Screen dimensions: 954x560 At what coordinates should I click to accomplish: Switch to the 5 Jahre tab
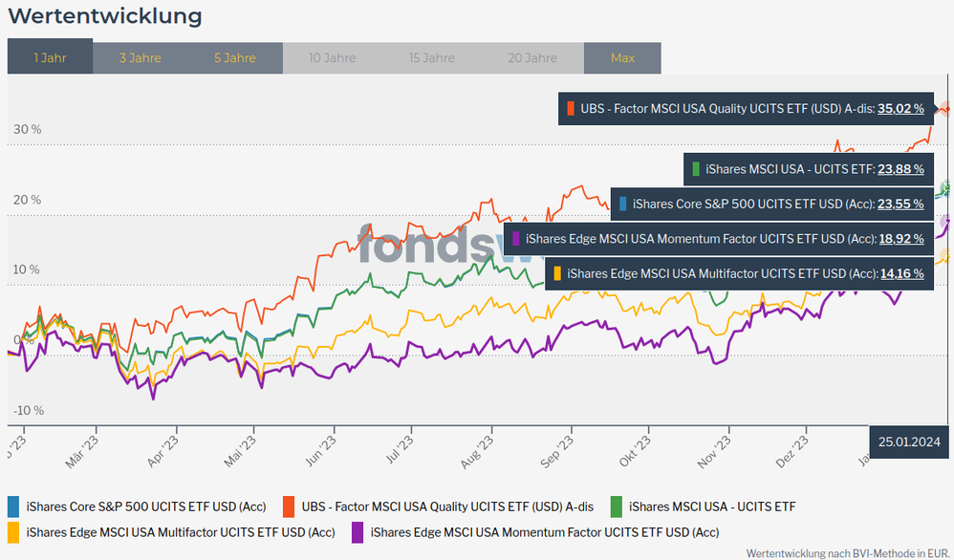click(x=235, y=57)
